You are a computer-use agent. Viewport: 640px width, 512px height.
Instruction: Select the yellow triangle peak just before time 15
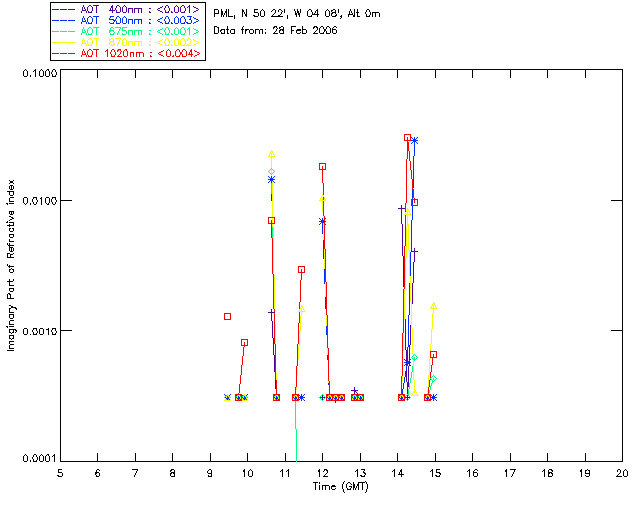(x=433, y=306)
